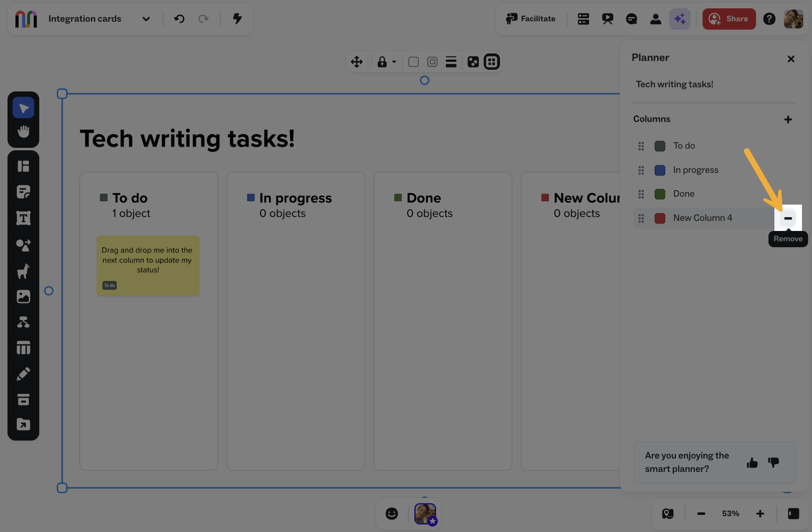Open the outline panel icon
812x532 pixels.
pyautogui.click(x=583, y=19)
